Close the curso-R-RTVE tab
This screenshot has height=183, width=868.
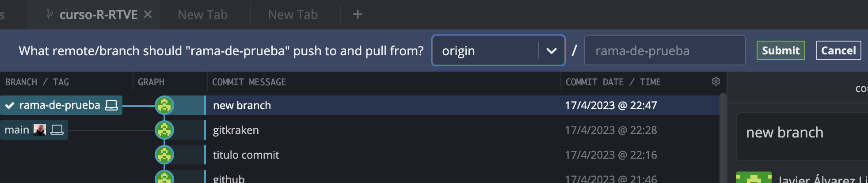click(148, 15)
